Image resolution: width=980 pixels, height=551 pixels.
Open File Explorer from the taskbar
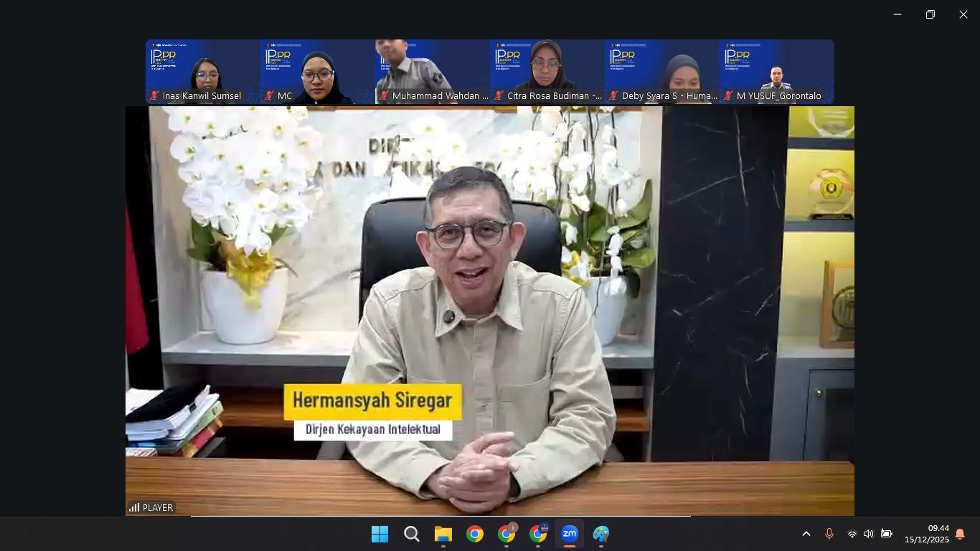443,534
